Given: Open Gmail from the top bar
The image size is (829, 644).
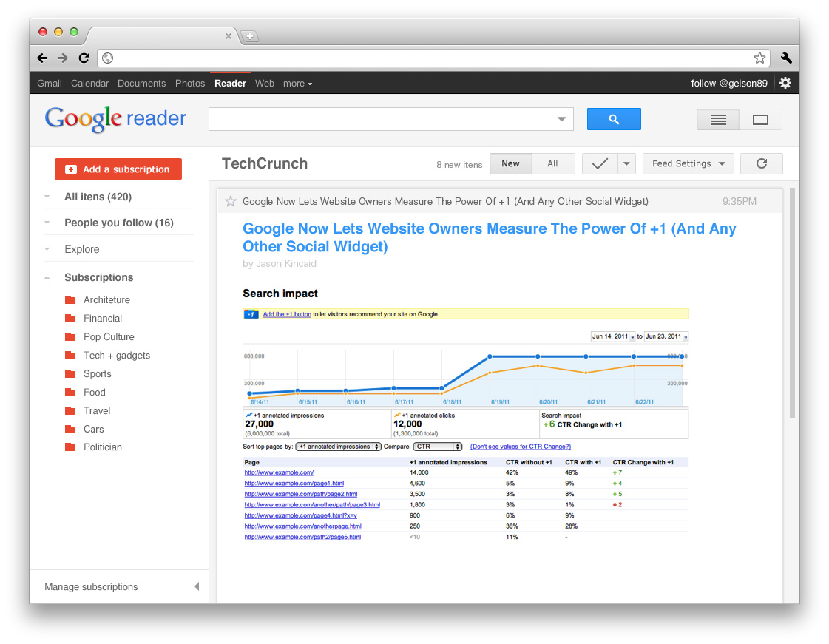Looking at the screenshot, I should [50, 84].
